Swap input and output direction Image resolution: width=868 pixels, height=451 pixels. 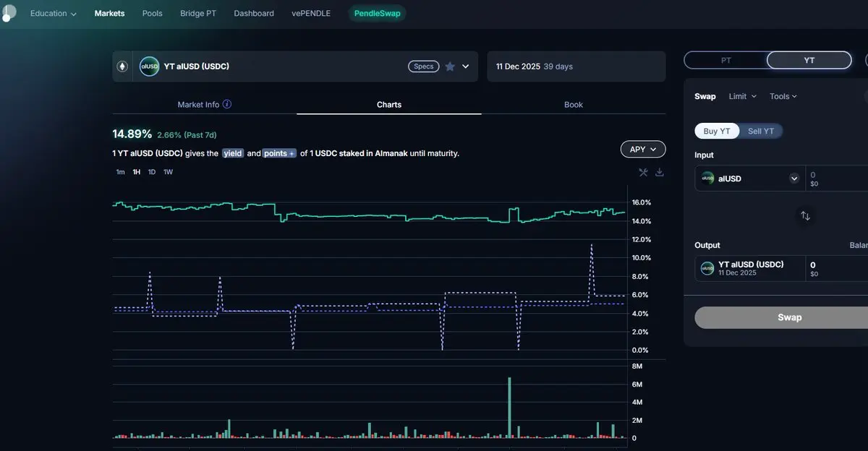tap(805, 215)
